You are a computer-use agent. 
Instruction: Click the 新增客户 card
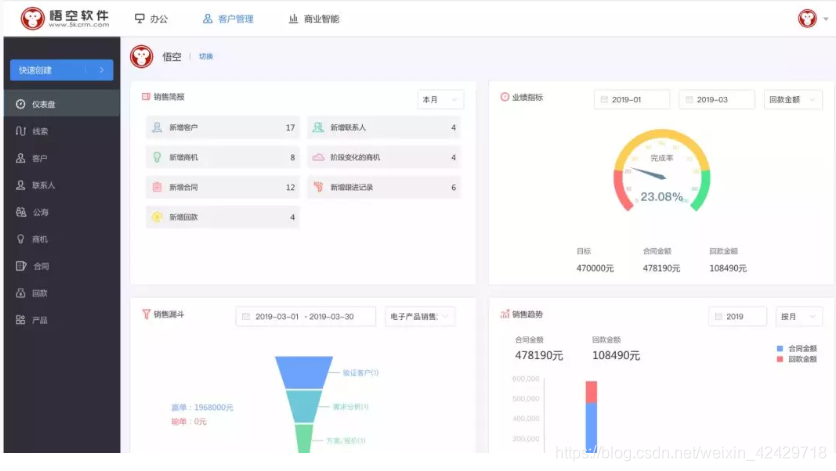222,127
